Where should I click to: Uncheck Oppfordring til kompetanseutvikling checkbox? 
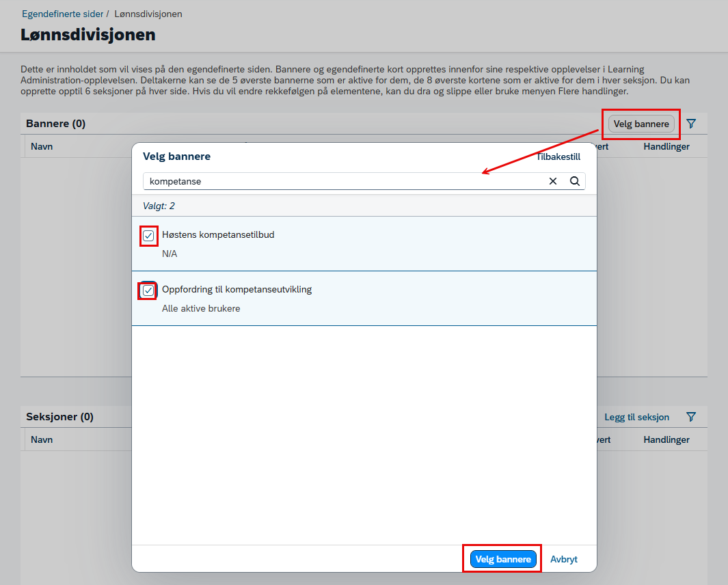click(148, 290)
